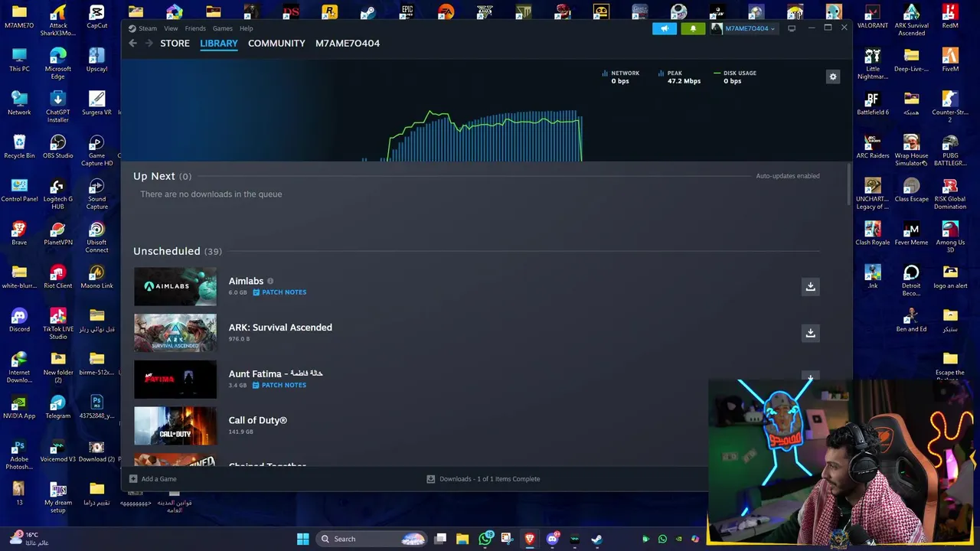The image size is (980, 551).
Task: Open Steam notifications bell button
Action: pyautogui.click(x=693, y=28)
